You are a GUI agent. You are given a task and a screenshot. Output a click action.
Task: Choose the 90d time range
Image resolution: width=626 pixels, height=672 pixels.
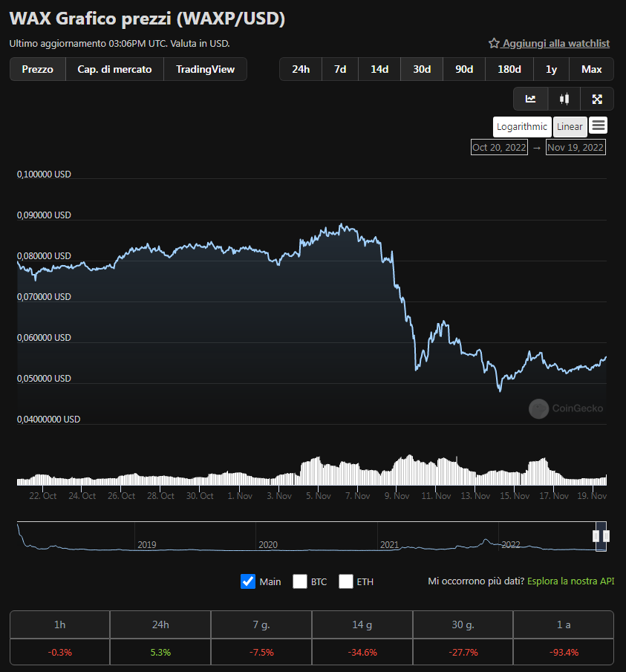[464, 69]
